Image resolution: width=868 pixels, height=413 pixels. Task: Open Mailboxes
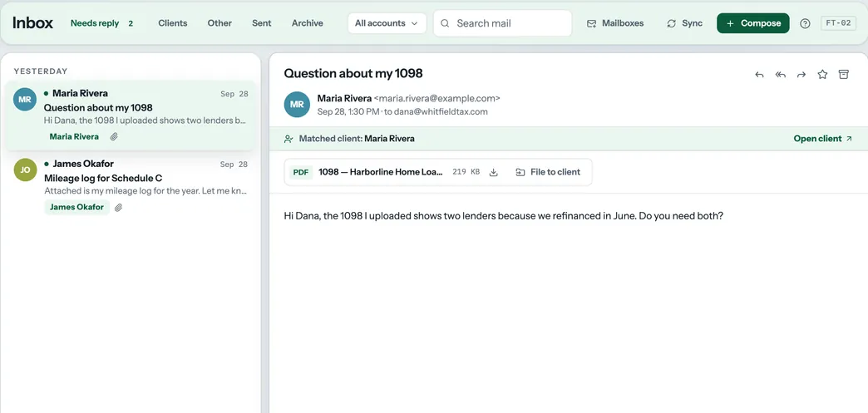(x=615, y=23)
